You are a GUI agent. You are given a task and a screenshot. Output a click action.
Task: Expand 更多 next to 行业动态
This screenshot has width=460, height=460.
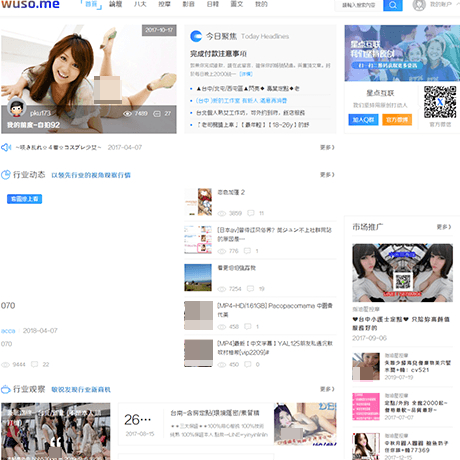tap(327, 175)
